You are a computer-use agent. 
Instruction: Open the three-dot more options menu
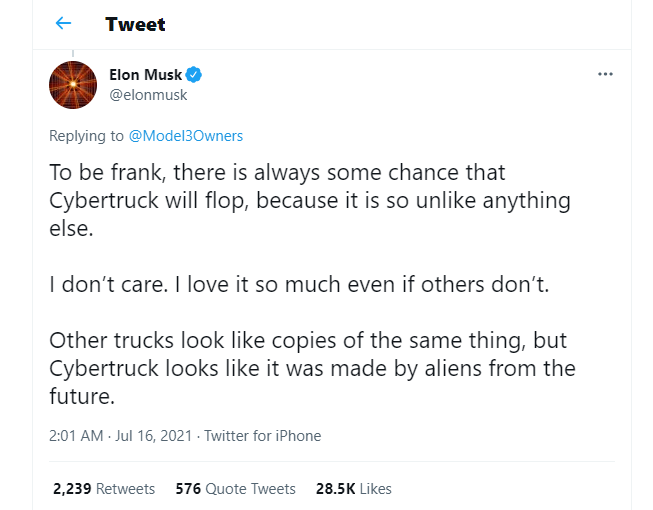click(605, 74)
